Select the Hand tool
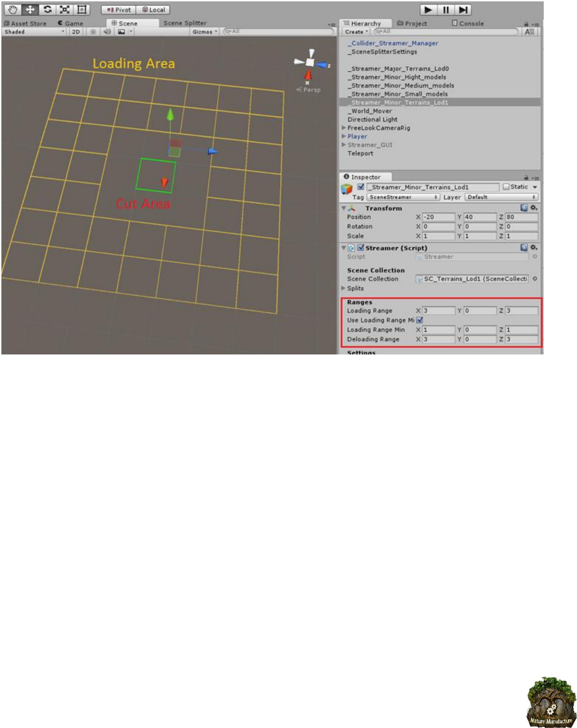The image size is (577, 728). (x=13, y=10)
